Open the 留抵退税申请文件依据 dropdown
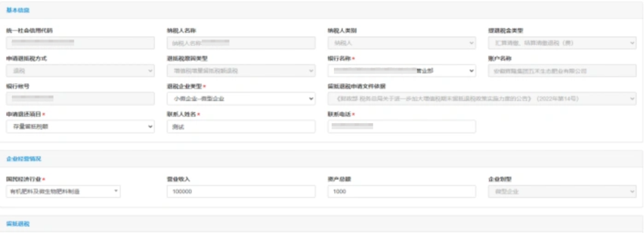This screenshot has width=644, height=233. 482,99
